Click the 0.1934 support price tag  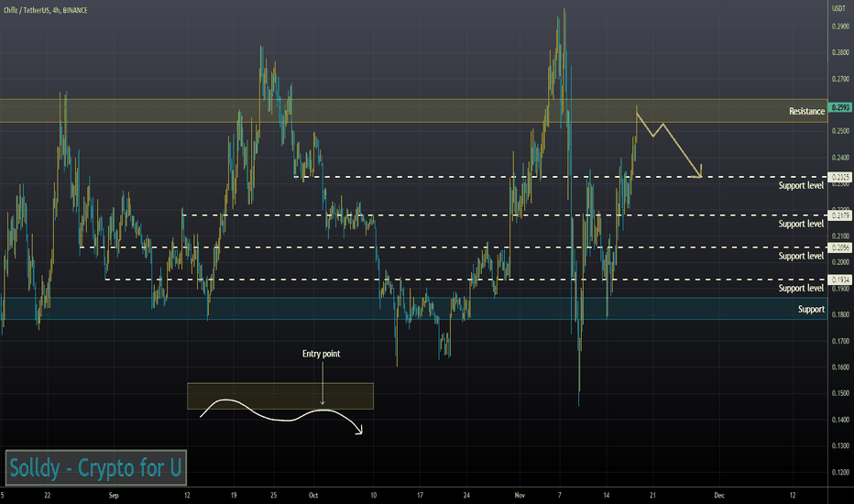tap(840, 279)
